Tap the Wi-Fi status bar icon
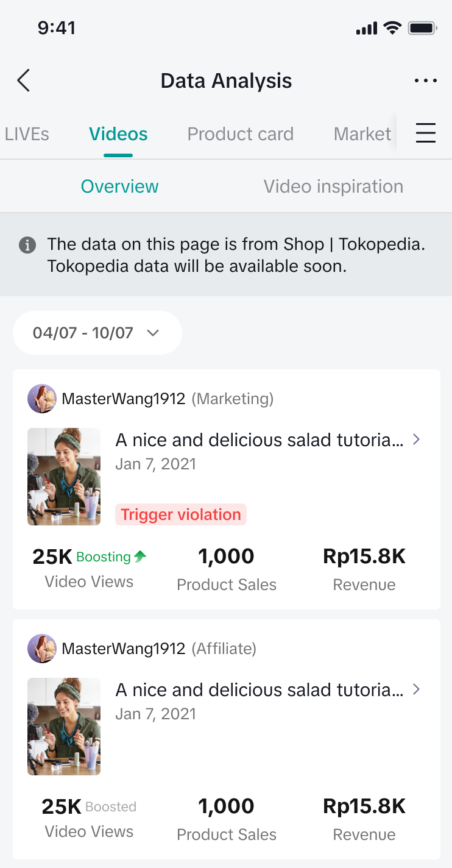This screenshot has height=868, width=452. [x=392, y=28]
